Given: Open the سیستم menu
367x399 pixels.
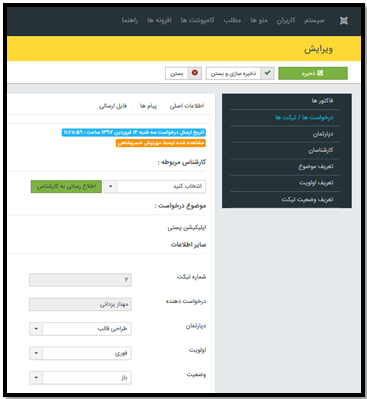Looking at the screenshot, I should [314, 21].
